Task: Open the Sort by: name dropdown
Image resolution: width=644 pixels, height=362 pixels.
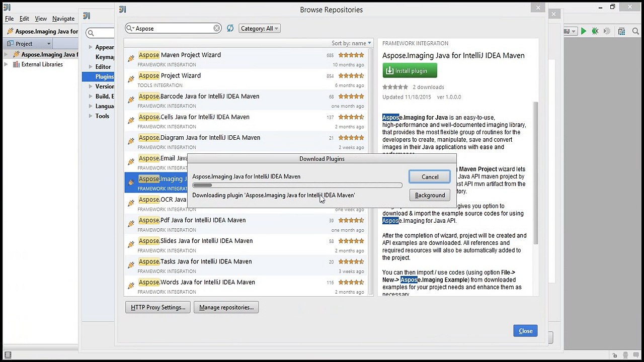Action: pos(351,43)
